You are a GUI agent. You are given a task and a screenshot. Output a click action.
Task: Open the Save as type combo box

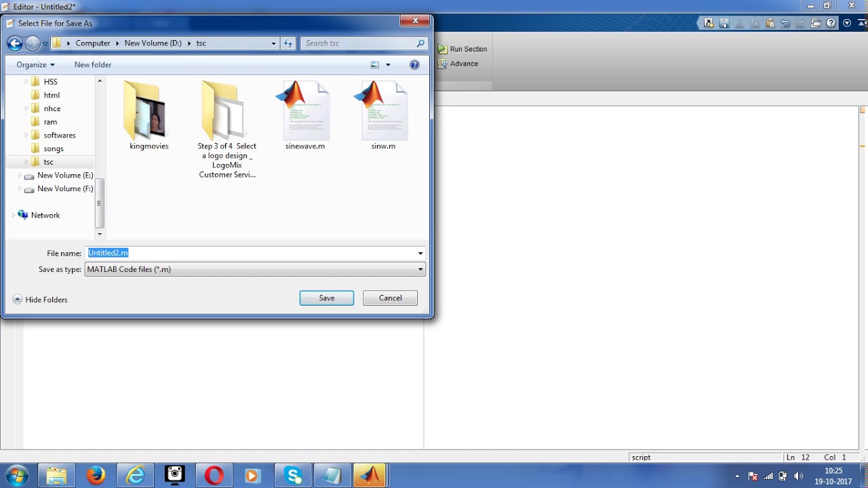(x=255, y=270)
